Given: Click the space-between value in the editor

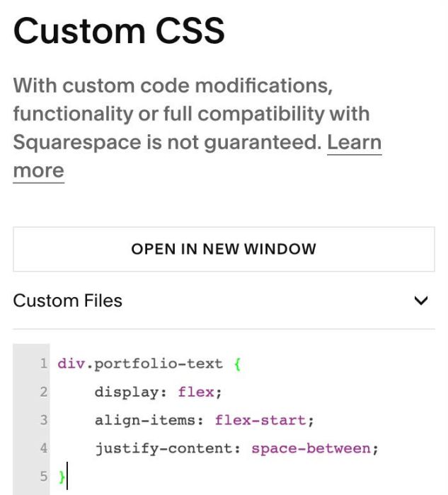Looking at the screenshot, I should [311, 448].
